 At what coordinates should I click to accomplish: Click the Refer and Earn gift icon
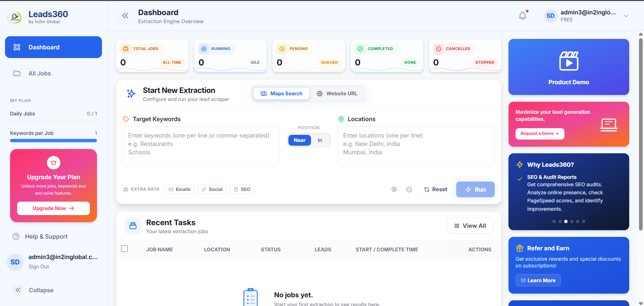pyautogui.click(x=520, y=248)
